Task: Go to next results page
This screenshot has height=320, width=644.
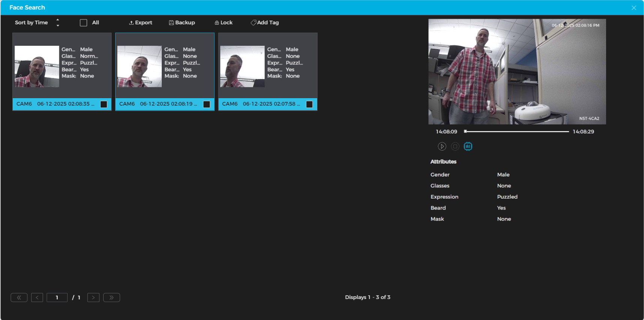Action: point(93,298)
